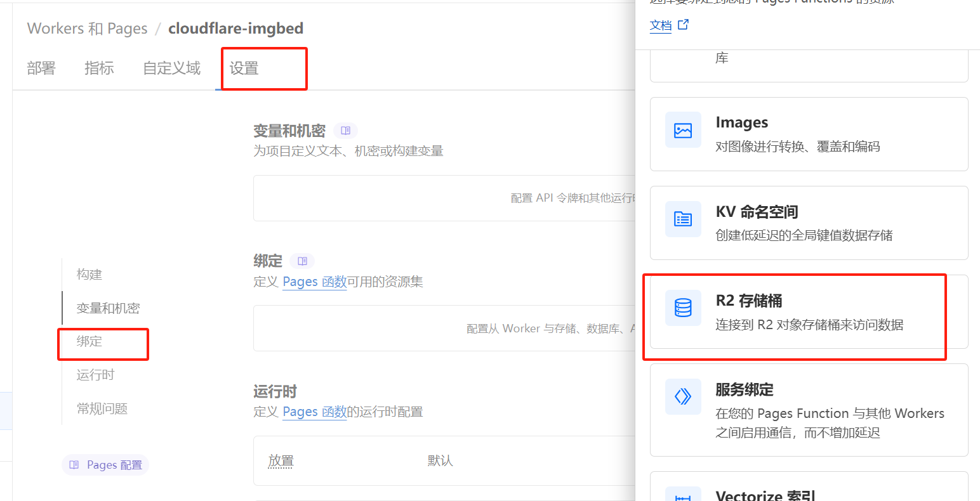Click the Vectorize index icon
The image size is (980, 501).
coord(683,495)
